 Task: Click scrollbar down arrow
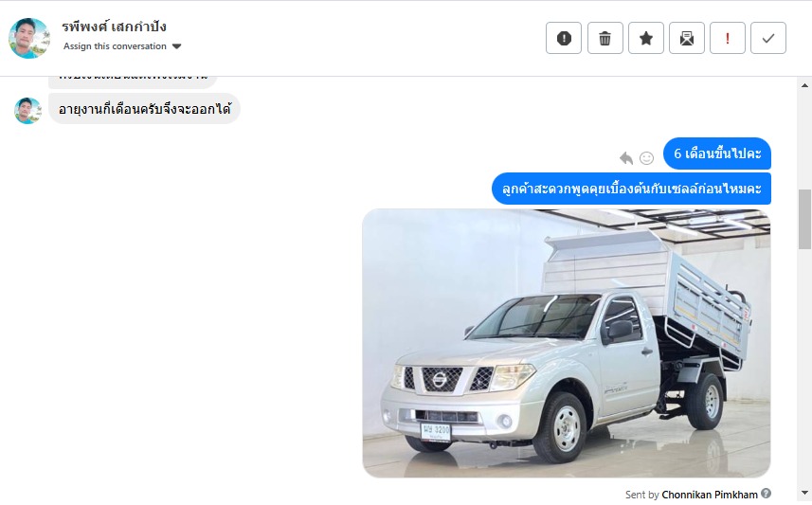click(x=804, y=493)
